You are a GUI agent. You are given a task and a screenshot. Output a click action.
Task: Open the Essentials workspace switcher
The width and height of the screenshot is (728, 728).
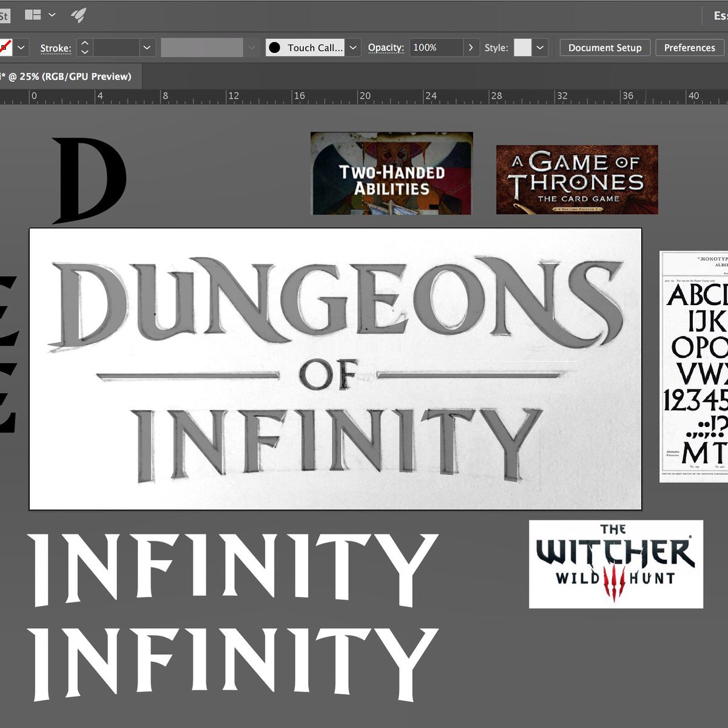coord(720,16)
